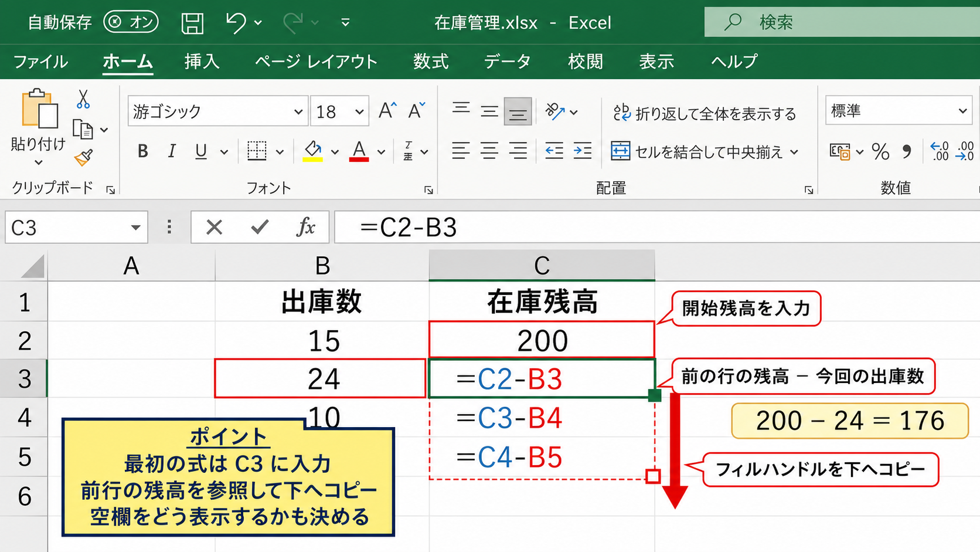Toggle Italic formatting
The image size is (980, 552).
(x=172, y=151)
